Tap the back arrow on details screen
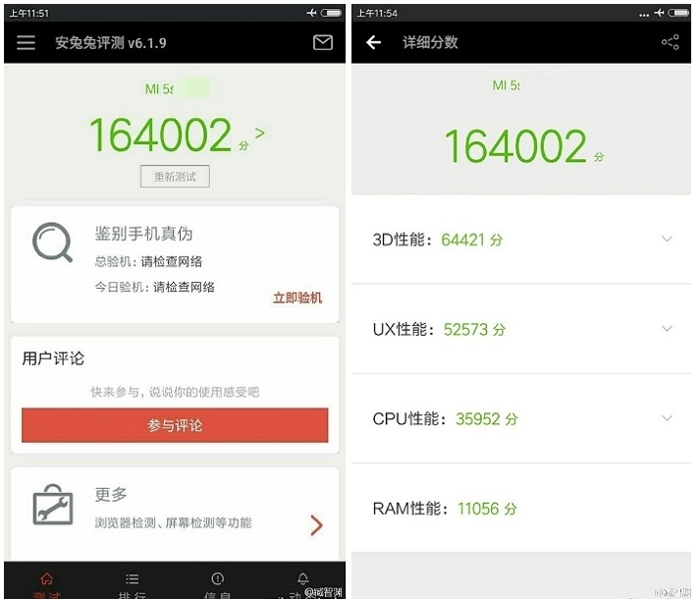Image resolution: width=700 pixels, height=599 pixels. coord(373,42)
